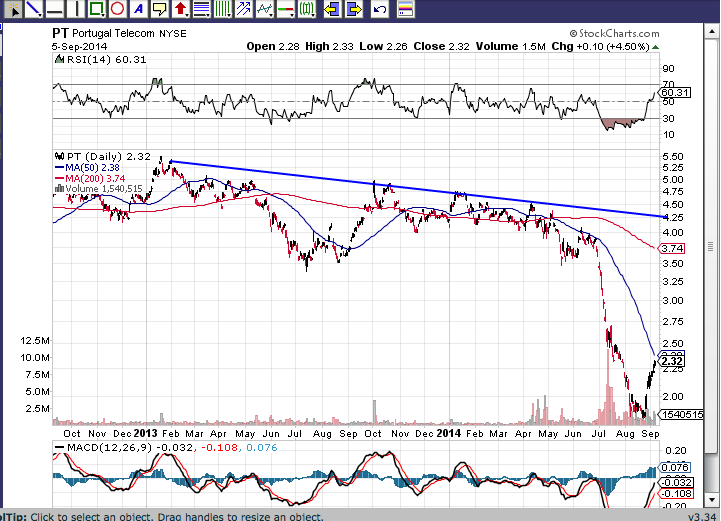Select the pointer selection tool
Viewport: 721px width, 521px height.
[14, 9]
